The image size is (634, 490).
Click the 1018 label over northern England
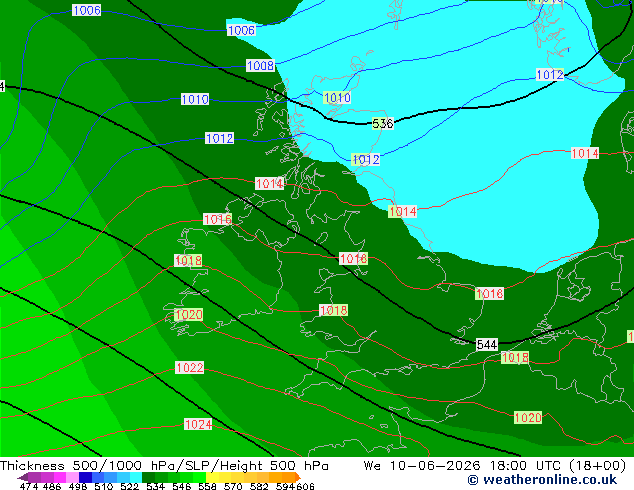tap(354, 258)
